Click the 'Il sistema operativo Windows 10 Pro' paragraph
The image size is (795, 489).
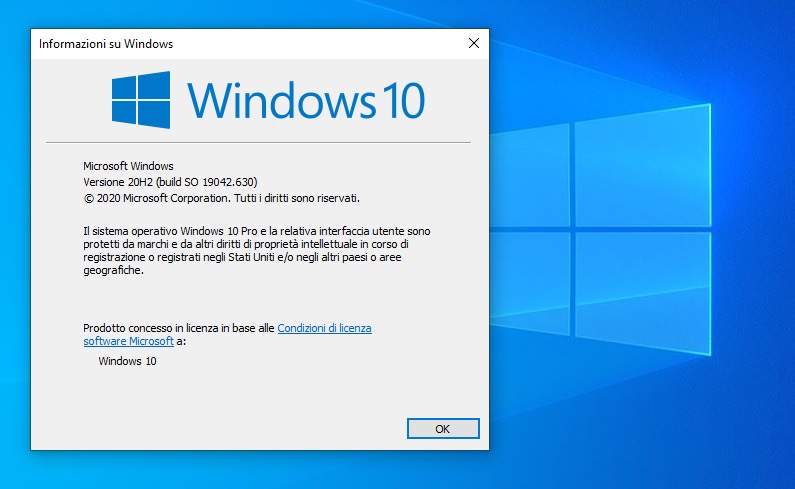tap(257, 251)
